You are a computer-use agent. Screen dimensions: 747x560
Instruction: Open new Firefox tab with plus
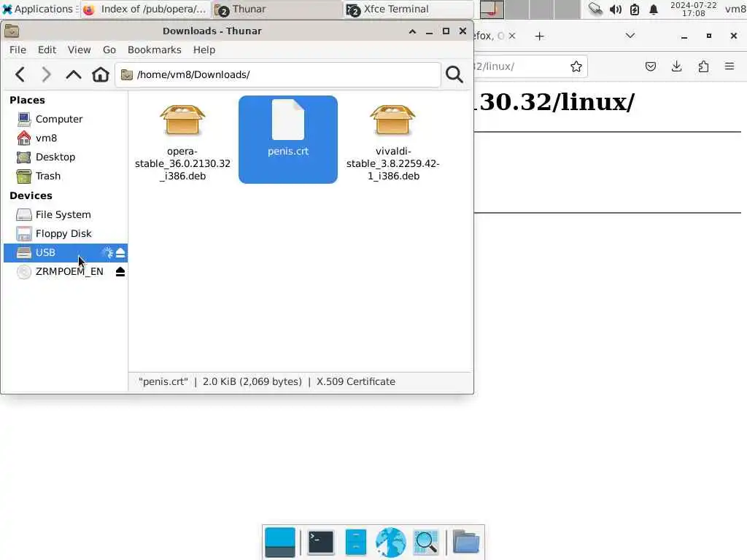[539, 36]
